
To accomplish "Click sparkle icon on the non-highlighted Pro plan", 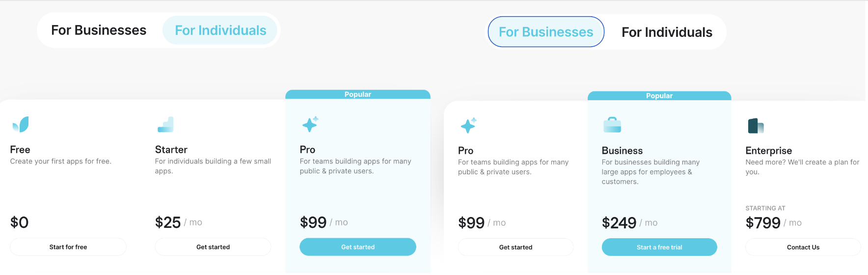I will pyautogui.click(x=468, y=125).
